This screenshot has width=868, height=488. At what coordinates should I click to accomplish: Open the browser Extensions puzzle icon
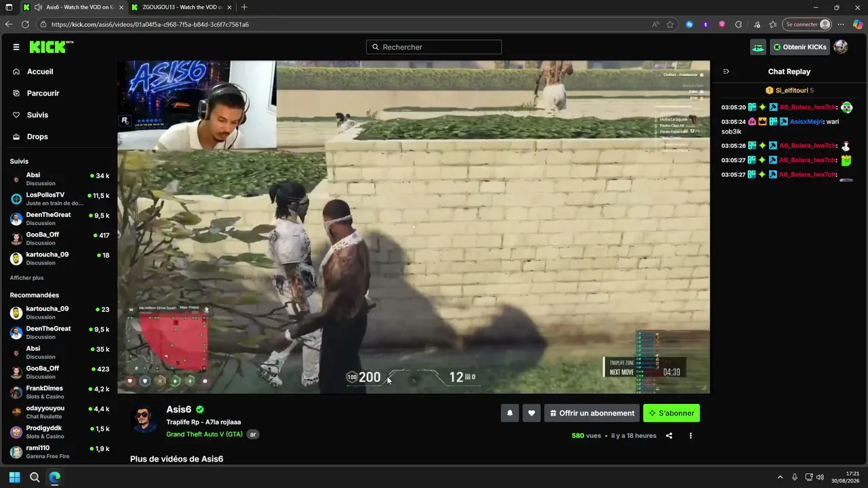click(738, 24)
